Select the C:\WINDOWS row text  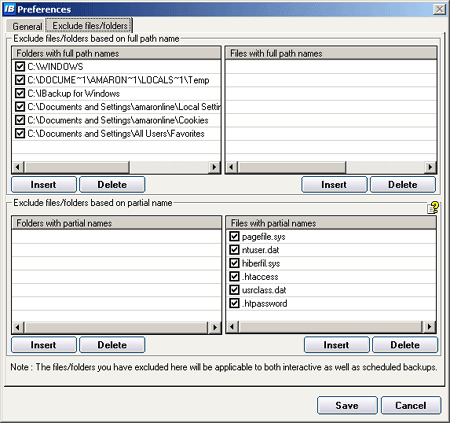point(55,66)
